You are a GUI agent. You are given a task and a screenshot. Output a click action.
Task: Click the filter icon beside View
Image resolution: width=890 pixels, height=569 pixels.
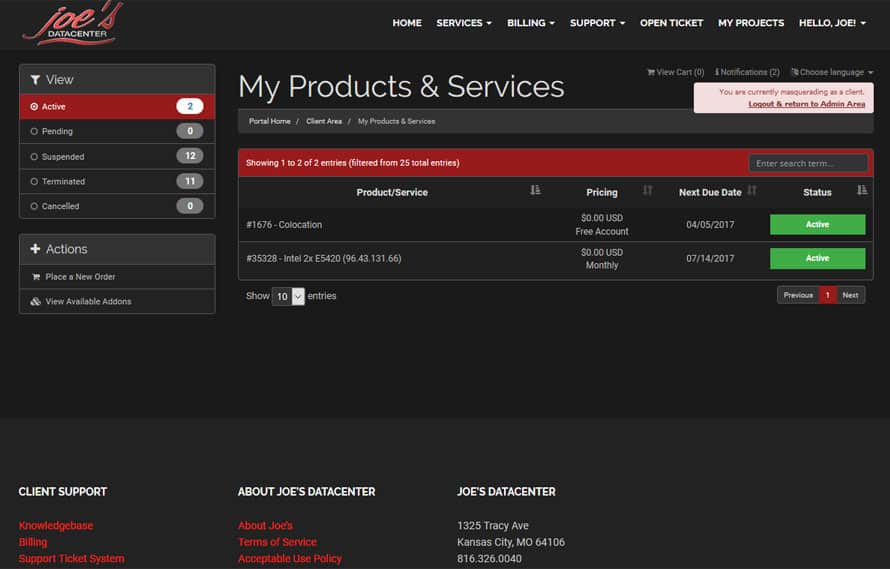[x=35, y=80]
